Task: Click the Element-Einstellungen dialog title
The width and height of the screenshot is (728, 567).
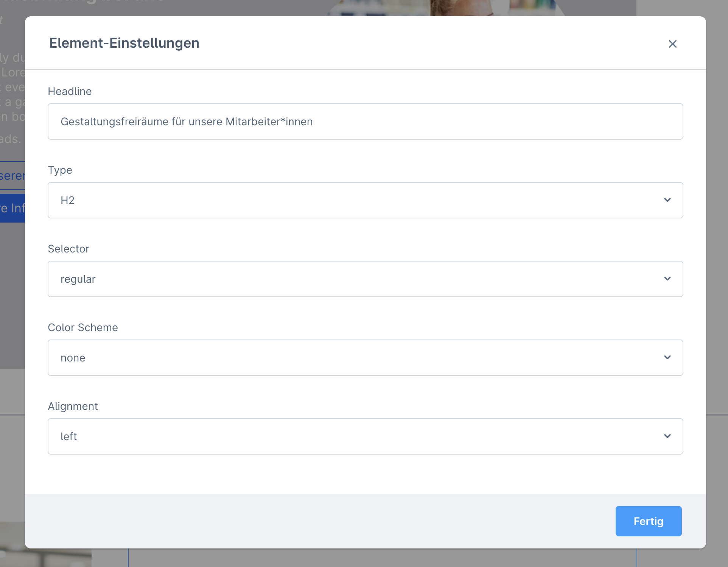Action: click(124, 43)
